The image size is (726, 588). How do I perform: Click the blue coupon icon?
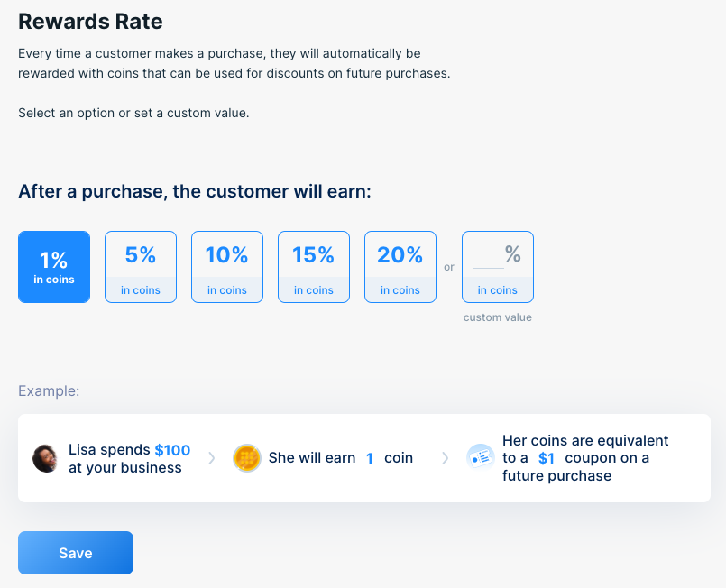coord(480,457)
